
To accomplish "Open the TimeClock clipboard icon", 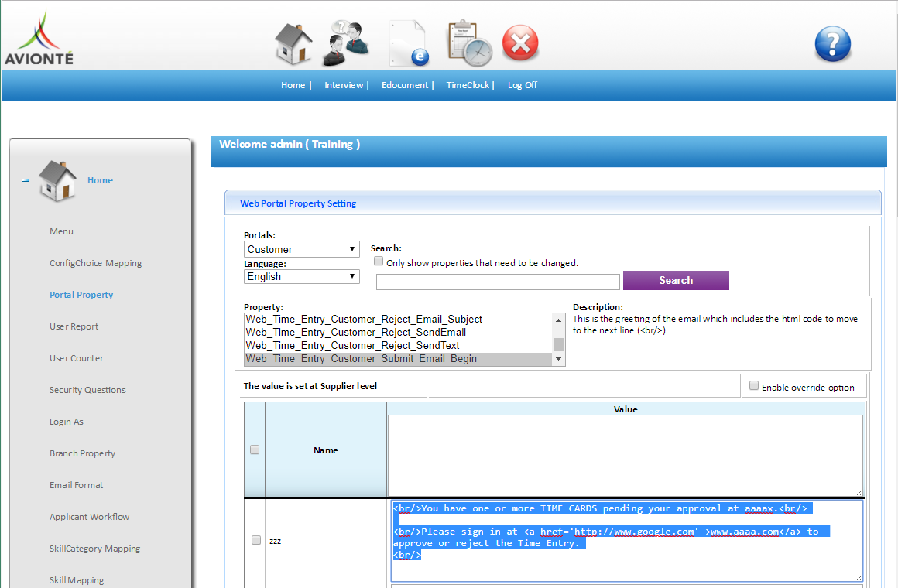I will (470, 43).
